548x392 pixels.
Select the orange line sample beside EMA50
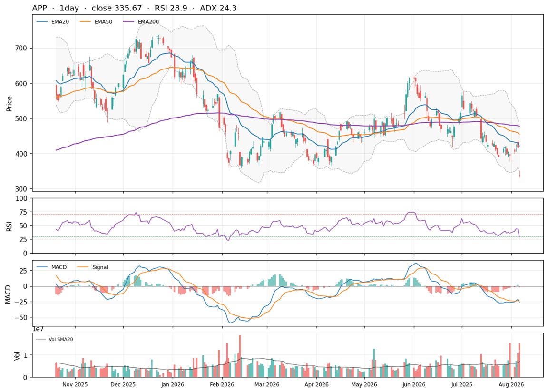[x=85, y=22]
